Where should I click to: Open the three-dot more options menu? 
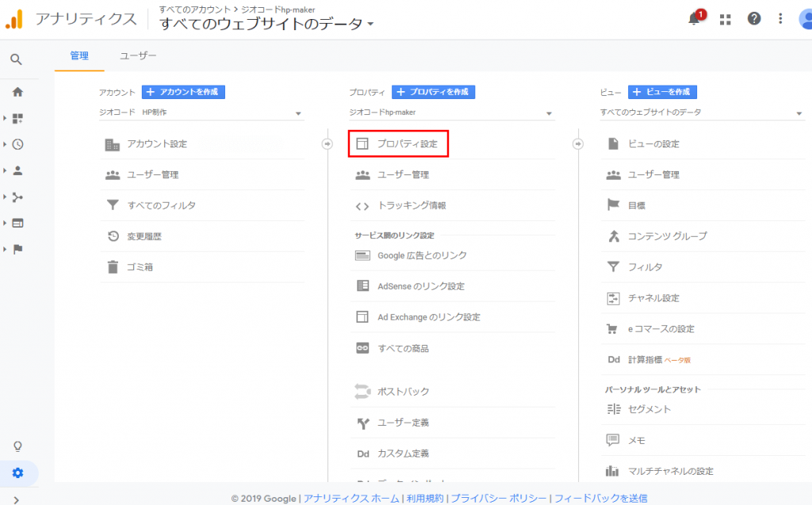[781, 20]
